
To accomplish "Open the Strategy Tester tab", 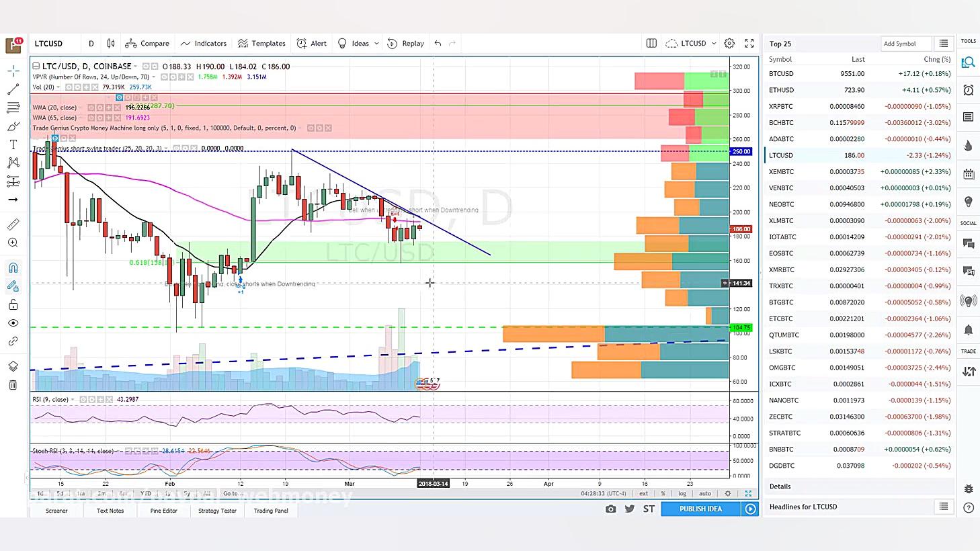I will [217, 511].
